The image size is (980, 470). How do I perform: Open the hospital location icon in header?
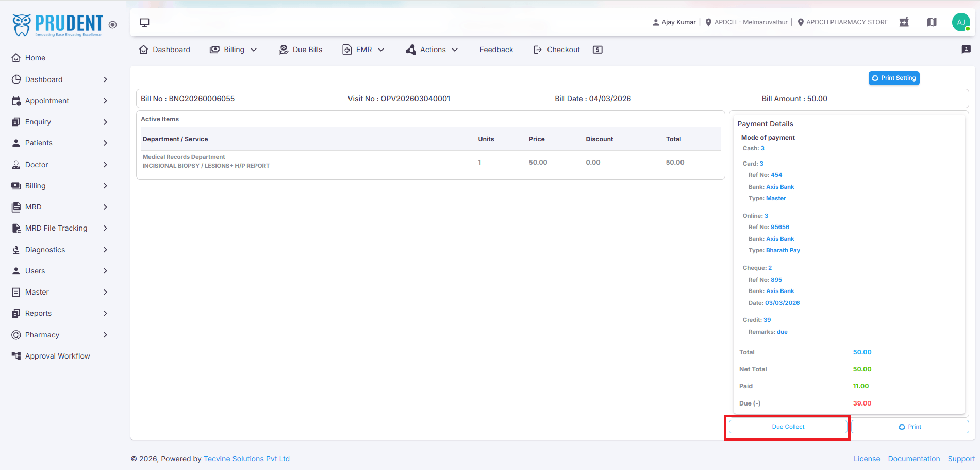[x=904, y=22]
